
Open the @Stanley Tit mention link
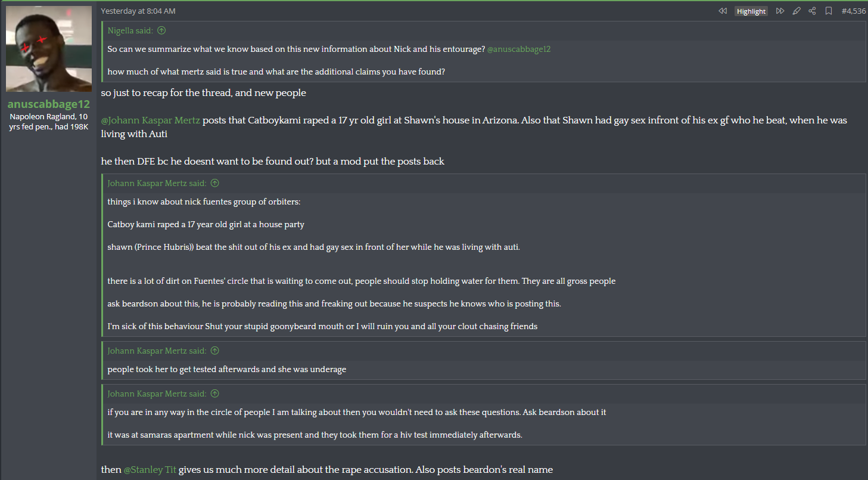click(x=150, y=470)
